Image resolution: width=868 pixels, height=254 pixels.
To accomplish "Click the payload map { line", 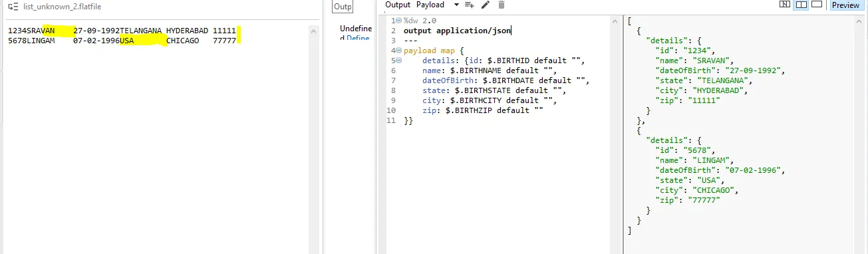I will click(x=434, y=51).
